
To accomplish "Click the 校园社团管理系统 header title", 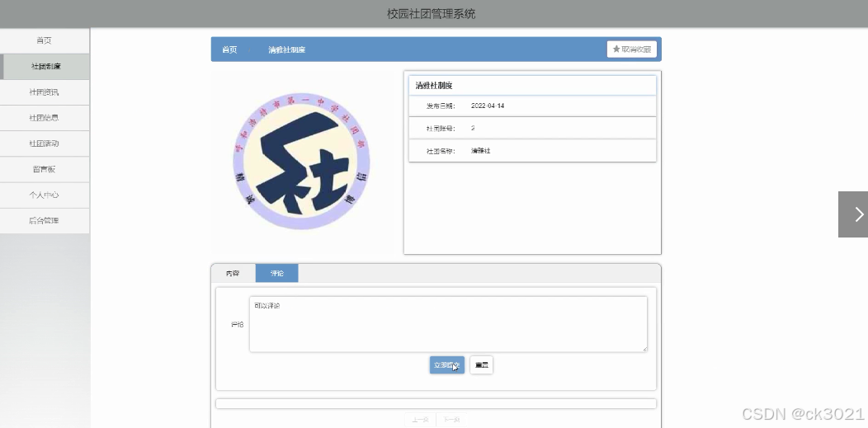I will coord(432,14).
